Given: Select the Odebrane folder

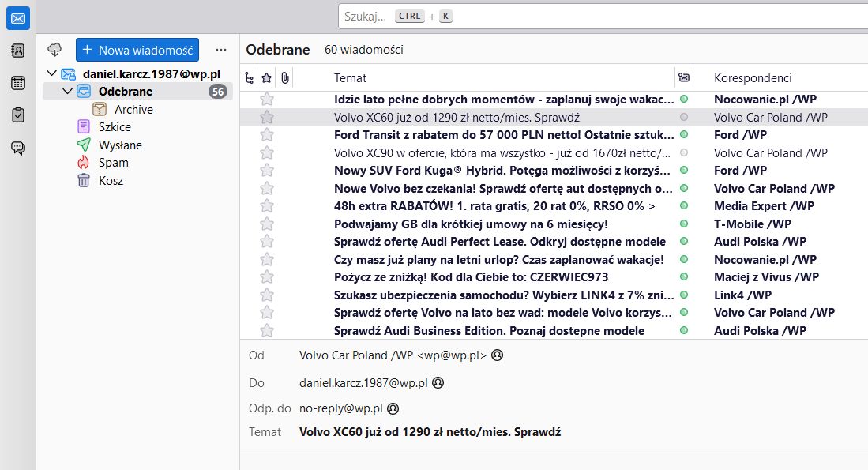Looking at the screenshot, I should click(x=137, y=92).
